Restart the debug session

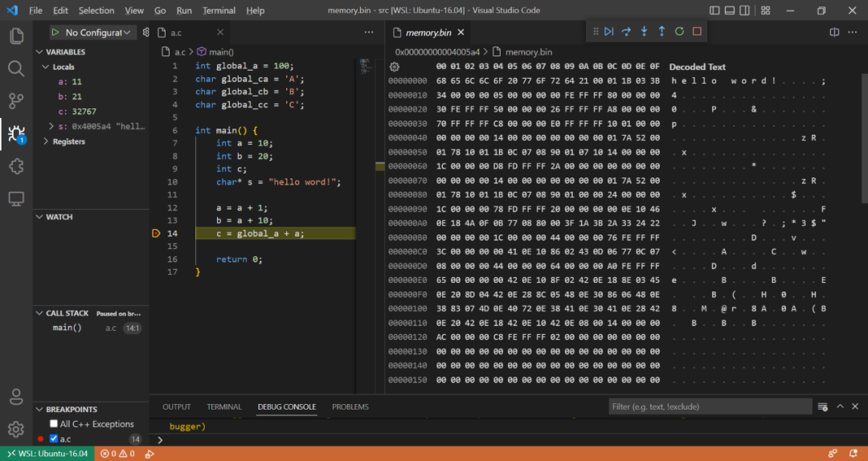point(679,31)
